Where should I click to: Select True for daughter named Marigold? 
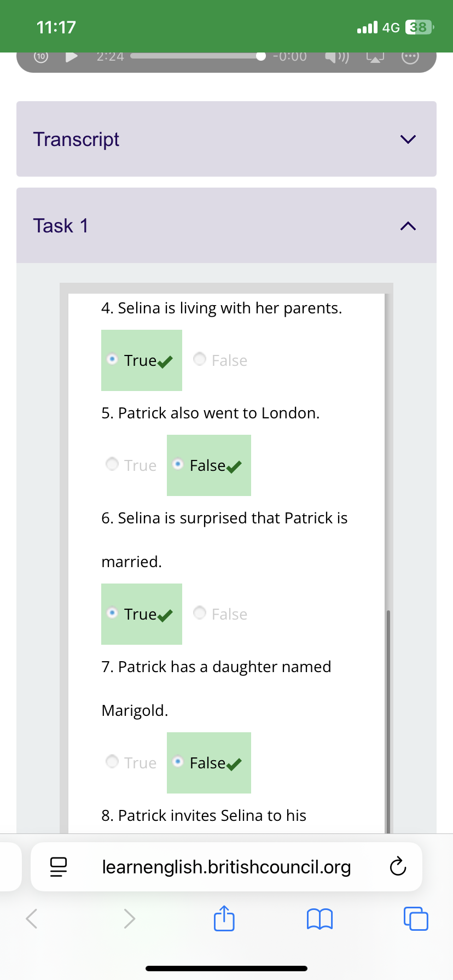pyautogui.click(x=112, y=762)
